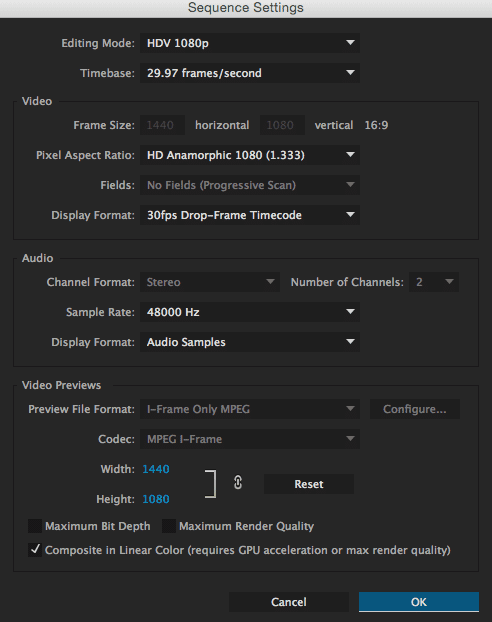Viewport: 492px width, 622px height.
Task: Click the Reset button
Action: point(309,484)
